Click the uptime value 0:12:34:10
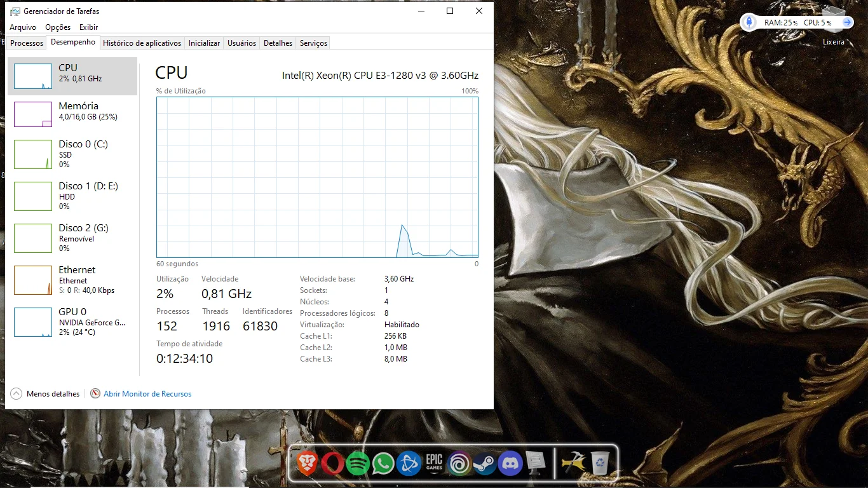The image size is (868, 488). (184, 358)
